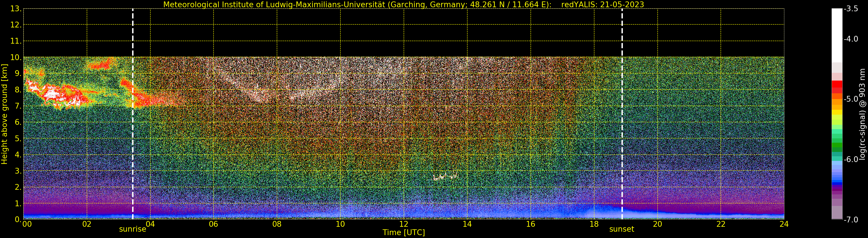
Task: Click the plot title mentioning redYALIS 21-05-2023
Action: tap(403, 4)
